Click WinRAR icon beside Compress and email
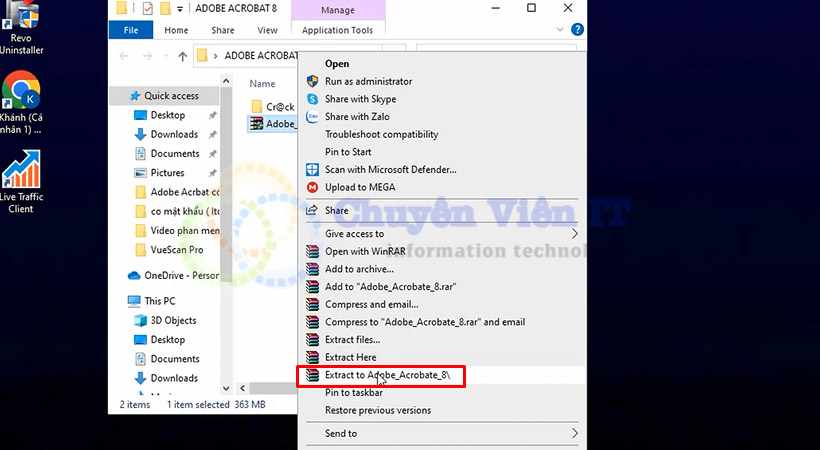Image resolution: width=820 pixels, height=450 pixels. 312,305
